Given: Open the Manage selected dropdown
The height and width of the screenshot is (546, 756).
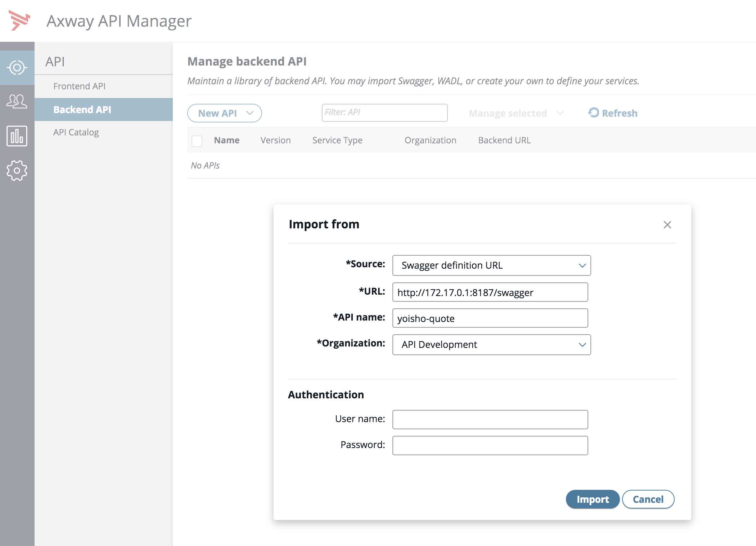Looking at the screenshot, I should 516,113.
